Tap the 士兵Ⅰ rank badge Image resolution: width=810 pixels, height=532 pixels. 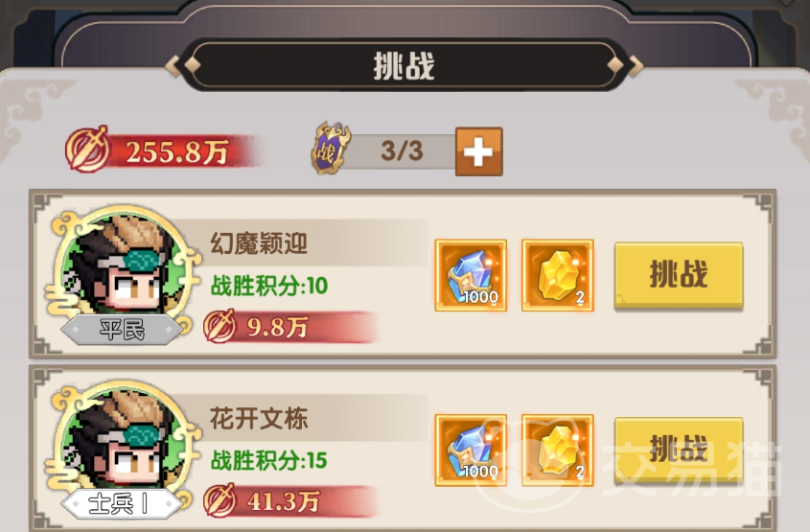coord(122,503)
